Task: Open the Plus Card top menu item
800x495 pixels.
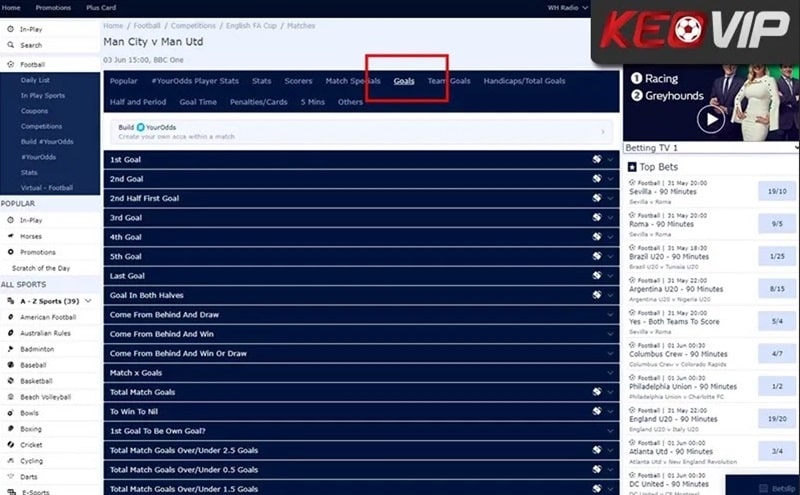Action: coord(101,8)
